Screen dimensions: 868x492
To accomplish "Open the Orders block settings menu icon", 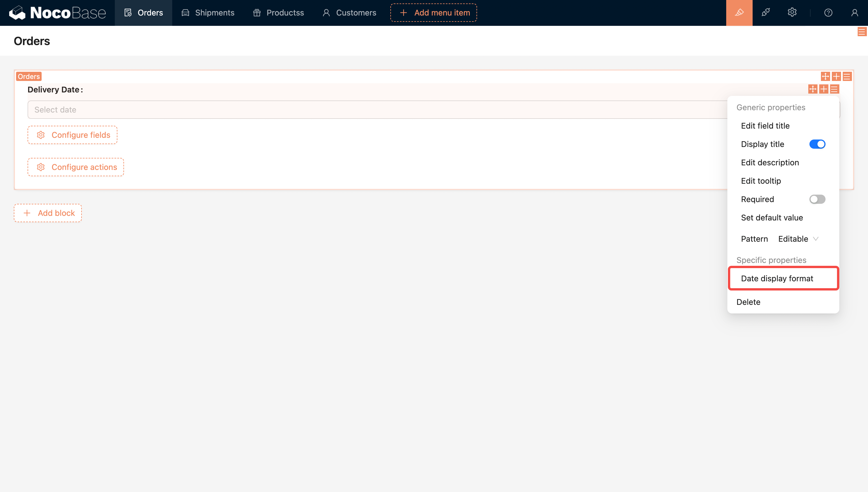I will point(847,76).
